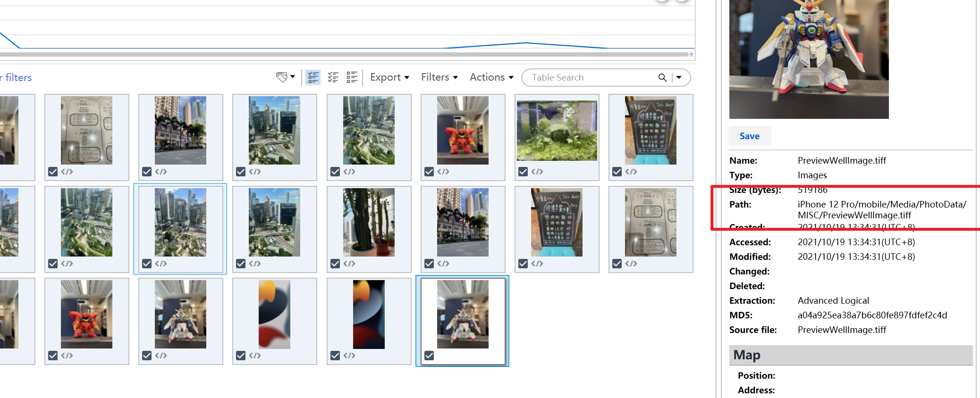Open the tags icon in the toolbar
The height and width of the screenshot is (398, 980).
click(282, 77)
